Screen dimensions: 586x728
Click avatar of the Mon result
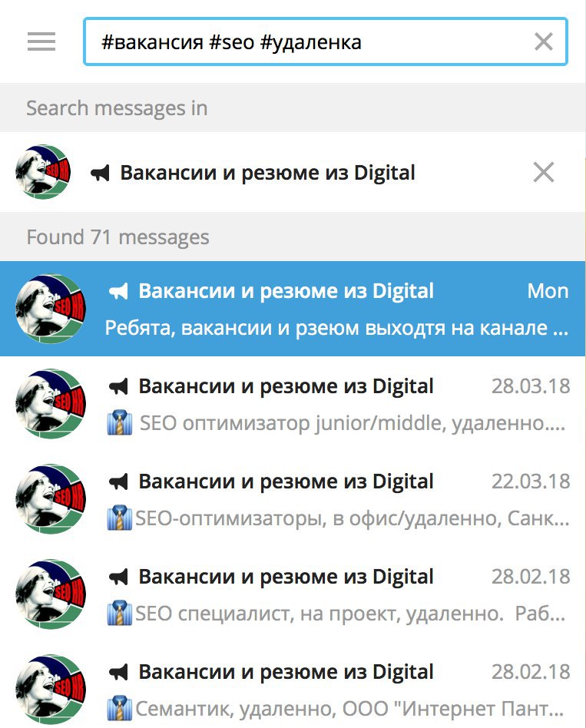click(x=51, y=309)
